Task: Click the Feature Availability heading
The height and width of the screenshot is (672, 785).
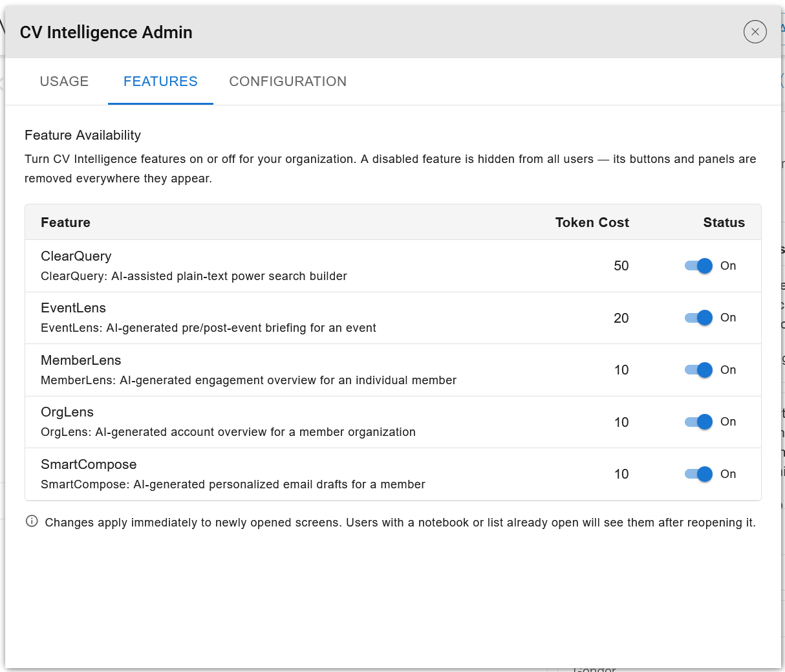Action: click(83, 135)
